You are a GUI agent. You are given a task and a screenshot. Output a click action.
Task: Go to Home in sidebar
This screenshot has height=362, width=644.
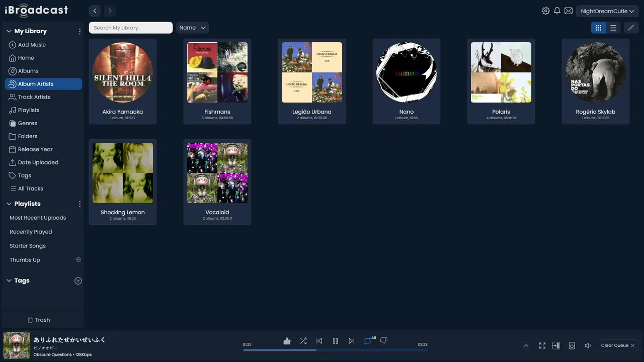point(44,58)
